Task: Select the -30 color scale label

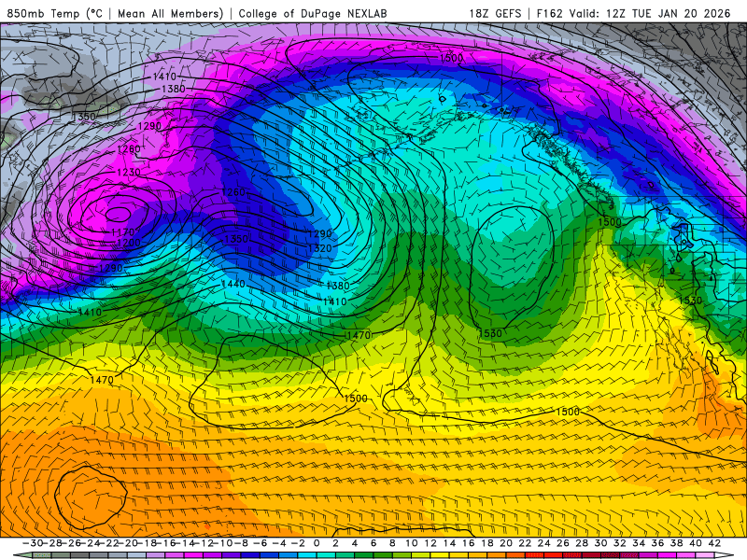Action: (33, 543)
